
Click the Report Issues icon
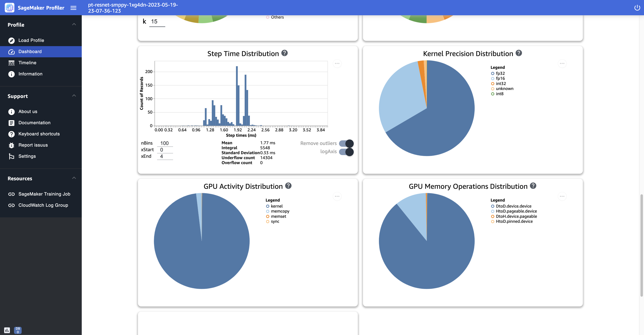tap(12, 145)
